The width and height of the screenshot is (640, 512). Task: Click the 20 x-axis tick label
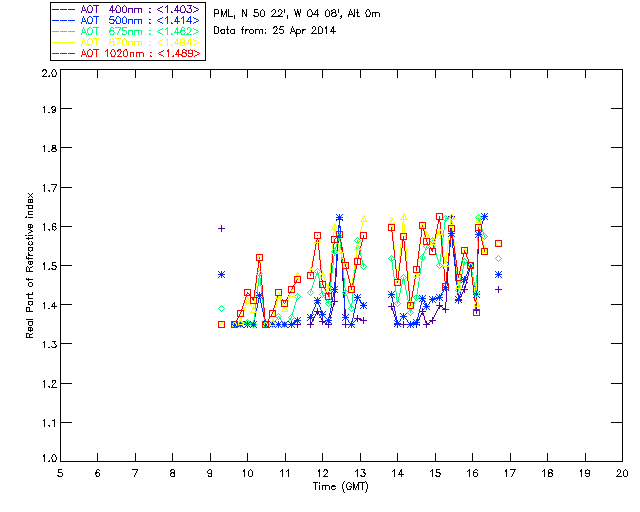tap(622, 473)
